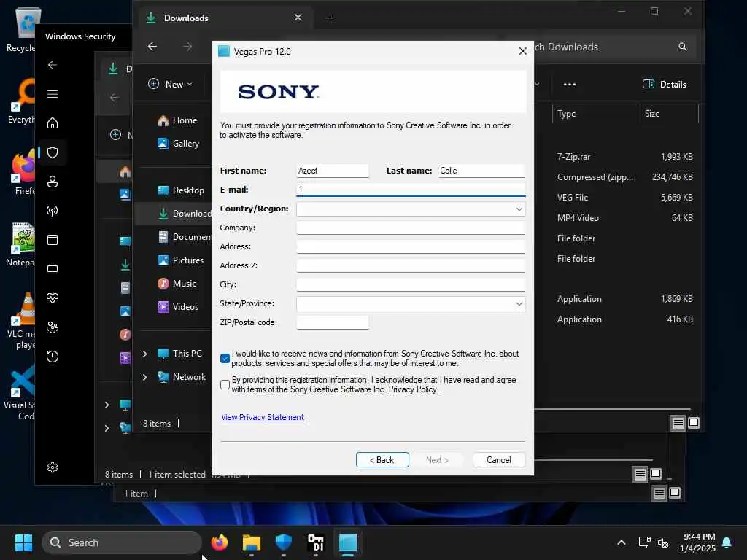Screen dimensions: 747x560
Task: Open the notification bell icon
Action: pyautogui.click(x=727, y=542)
